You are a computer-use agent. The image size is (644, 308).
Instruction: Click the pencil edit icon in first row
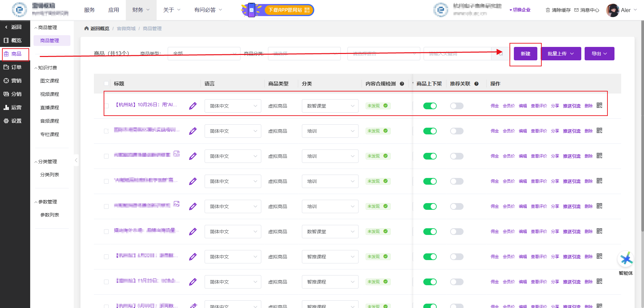pos(193,106)
